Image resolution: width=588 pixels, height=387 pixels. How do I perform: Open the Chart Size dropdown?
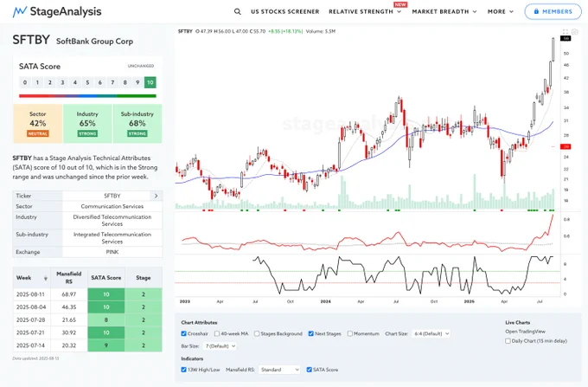click(431, 333)
